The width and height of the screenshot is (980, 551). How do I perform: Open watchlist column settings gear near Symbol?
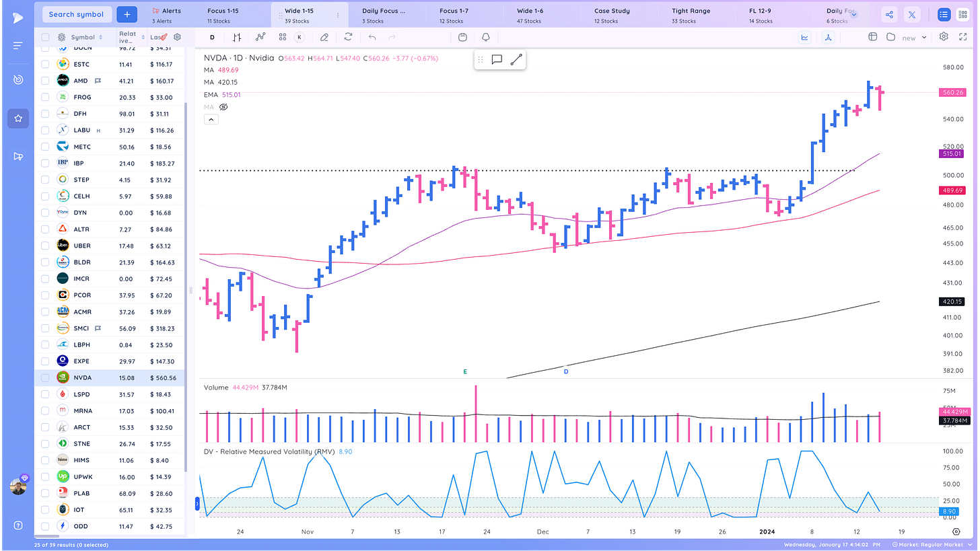coord(61,38)
